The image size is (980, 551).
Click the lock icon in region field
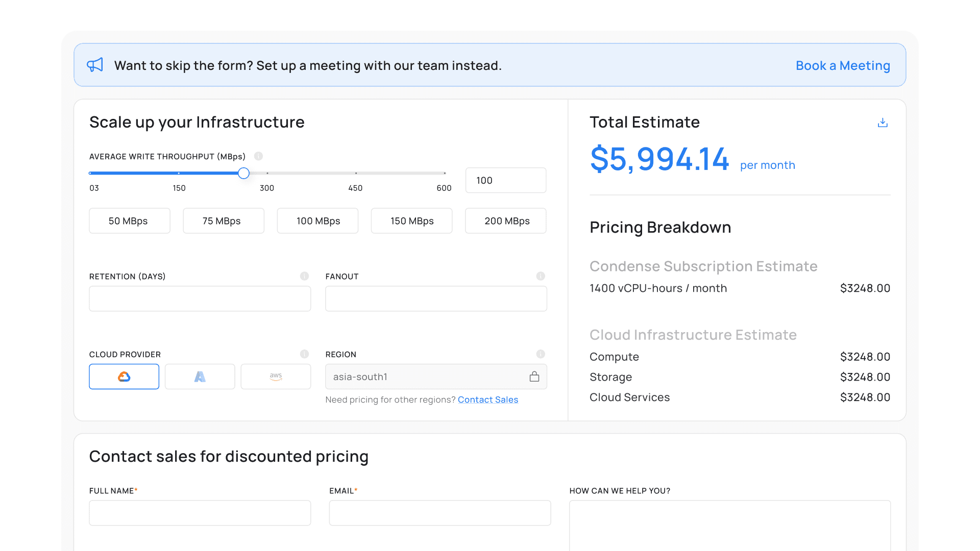(534, 377)
